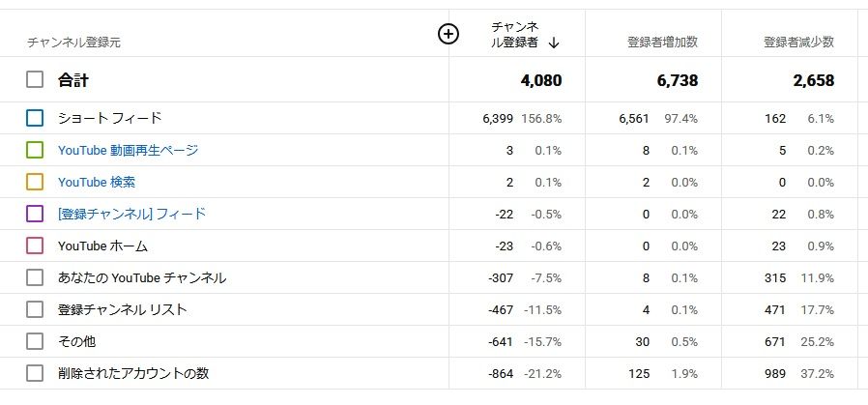The image size is (868, 405).
Task: Toggle [登録チャンネル] フィード checkbox
Action: pos(35,214)
